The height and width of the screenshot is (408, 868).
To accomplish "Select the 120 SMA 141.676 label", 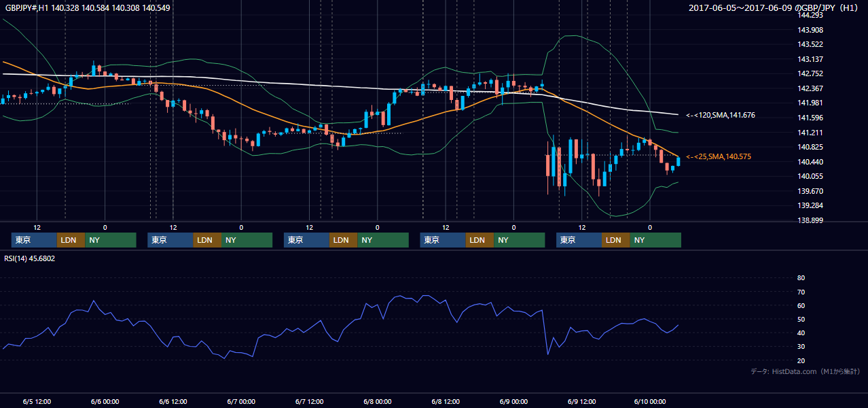I will (x=721, y=116).
